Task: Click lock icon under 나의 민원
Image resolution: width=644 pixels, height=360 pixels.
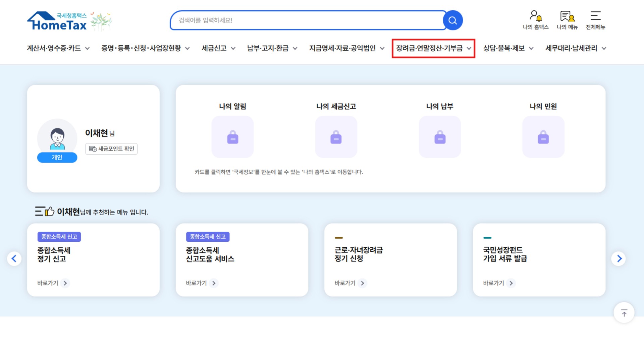Action: [543, 137]
